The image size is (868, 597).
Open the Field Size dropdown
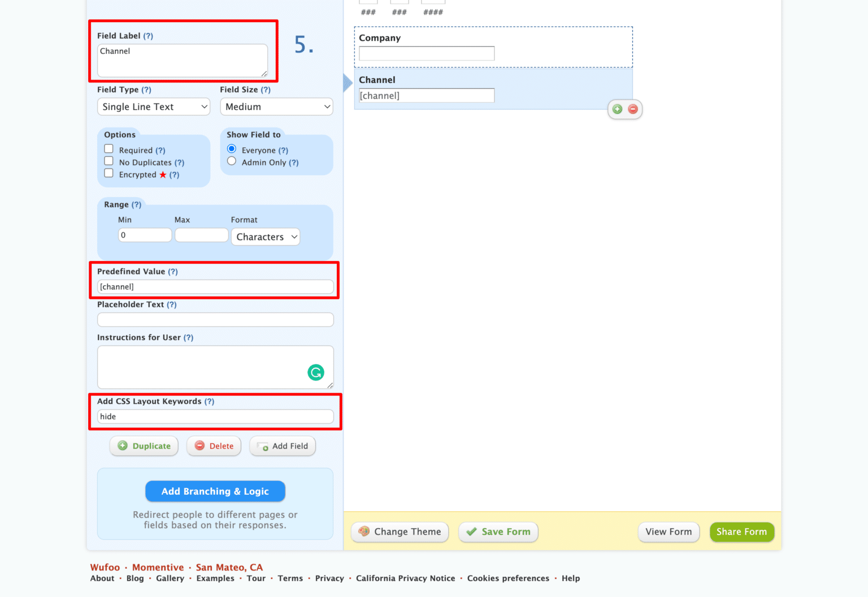click(x=276, y=106)
